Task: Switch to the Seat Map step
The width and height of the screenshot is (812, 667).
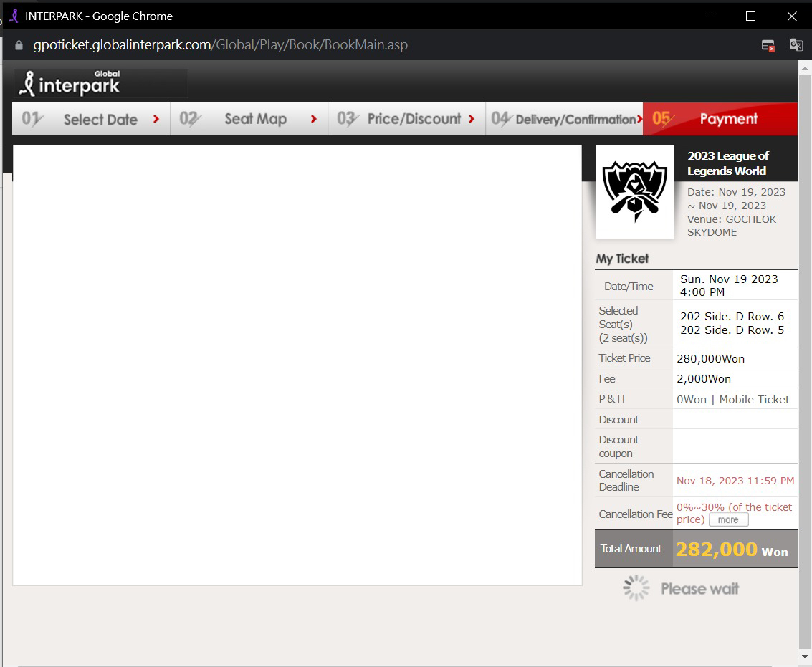Action: (249, 119)
